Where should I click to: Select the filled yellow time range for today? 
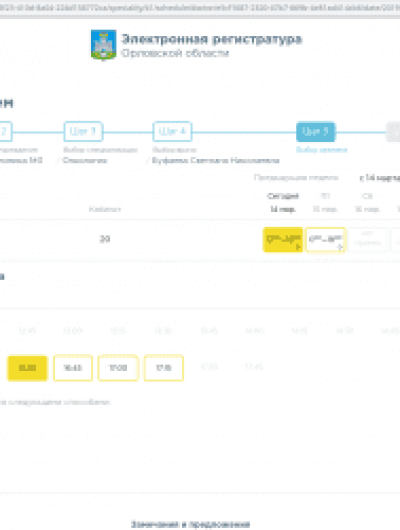(283, 240)
